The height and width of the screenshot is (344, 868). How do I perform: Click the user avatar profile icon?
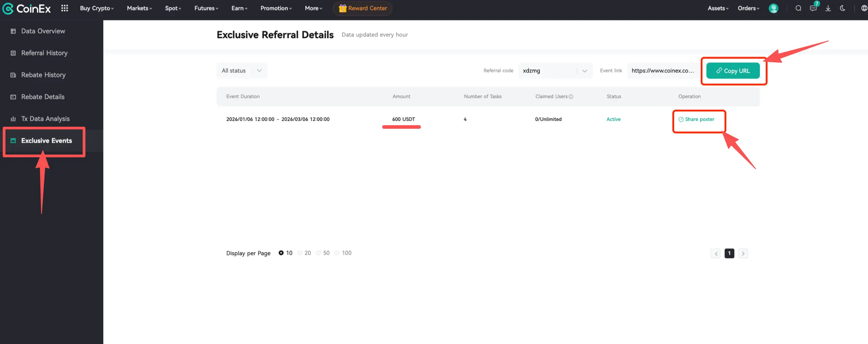pyautogui.click(x=773, y=8)
